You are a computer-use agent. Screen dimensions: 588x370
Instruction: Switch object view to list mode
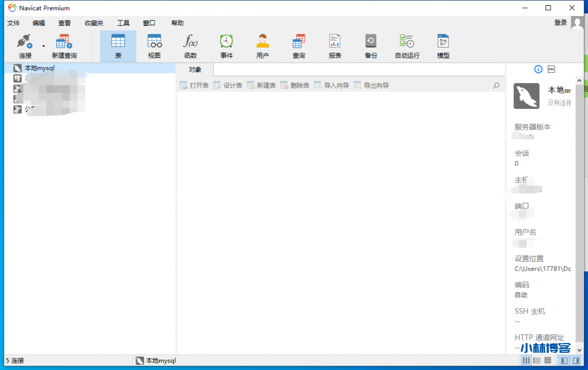[537, 361]
